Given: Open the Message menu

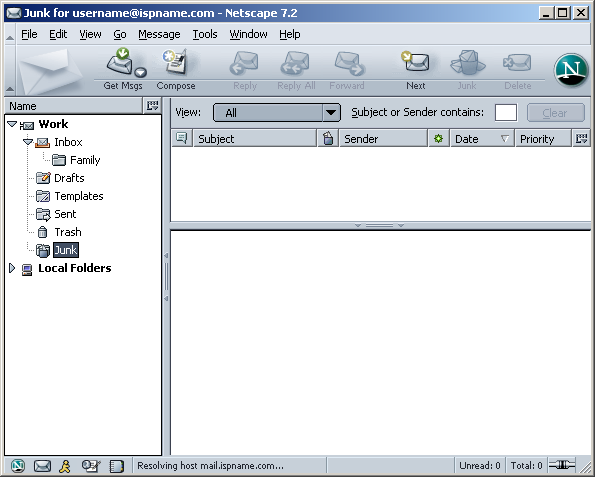Looking at the screenshot, I should click(159, 34).
